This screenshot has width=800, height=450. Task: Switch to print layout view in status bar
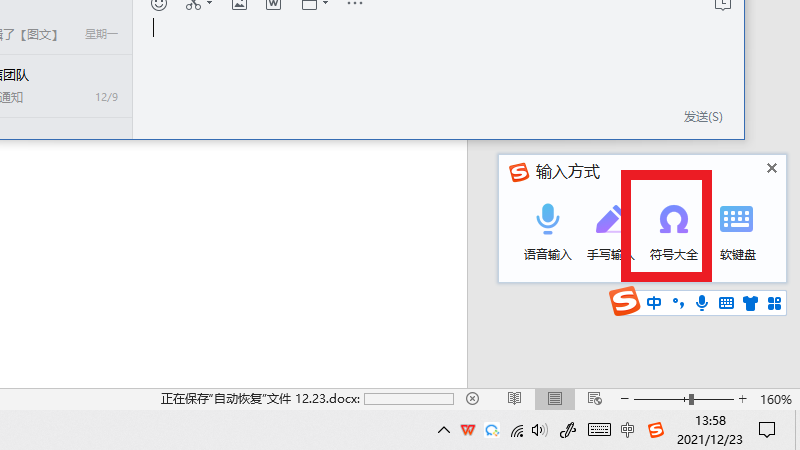555,398
